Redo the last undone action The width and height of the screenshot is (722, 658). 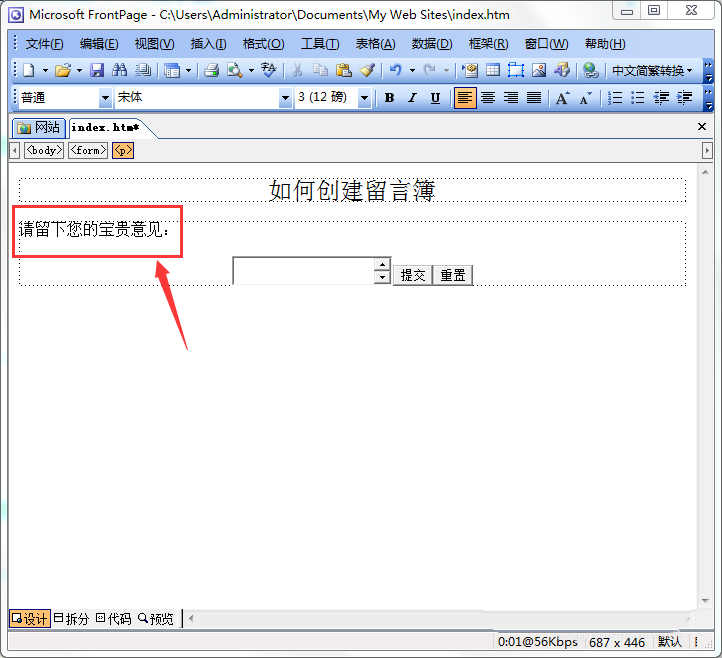430,70
